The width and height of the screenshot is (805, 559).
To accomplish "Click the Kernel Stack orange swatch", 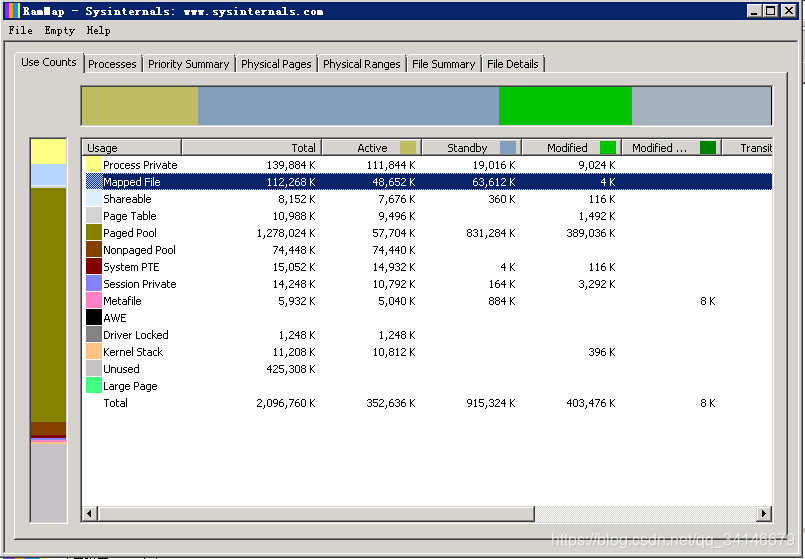I will 93,351.
